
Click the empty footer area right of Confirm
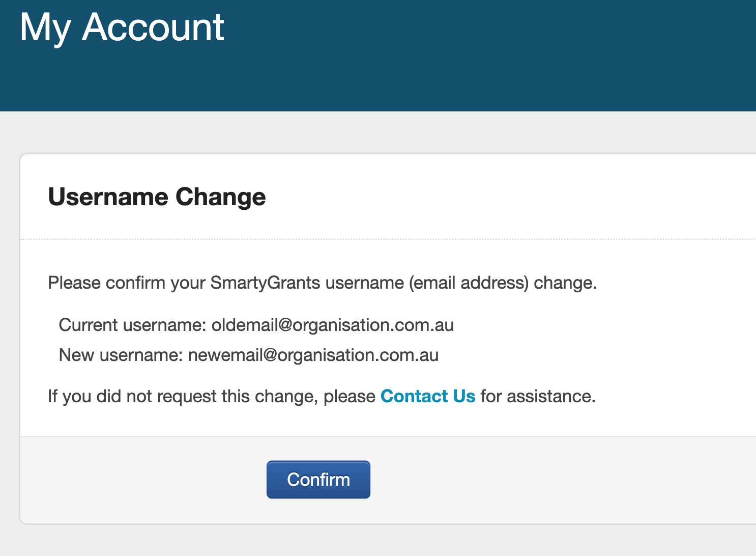(x=560, y=480)
